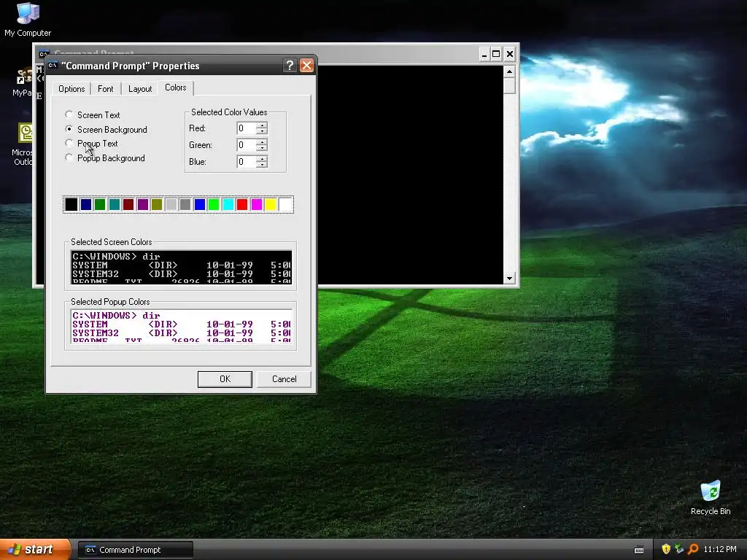
Task: Select the Screen Background radio button
Action: pos(69,129)
